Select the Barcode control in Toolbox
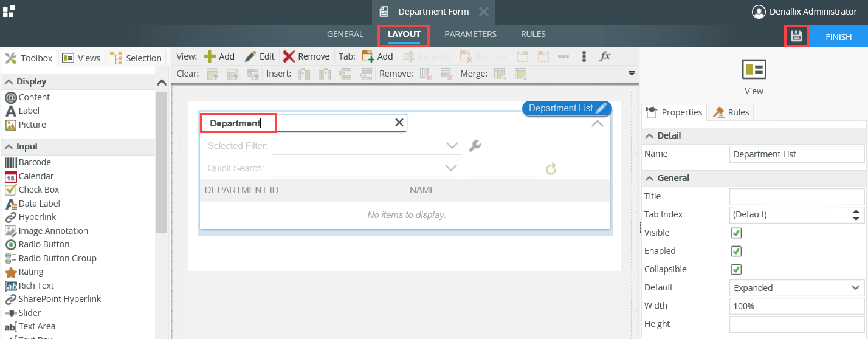Viewport: 868px width, 339px height. (x=28, y=162)
